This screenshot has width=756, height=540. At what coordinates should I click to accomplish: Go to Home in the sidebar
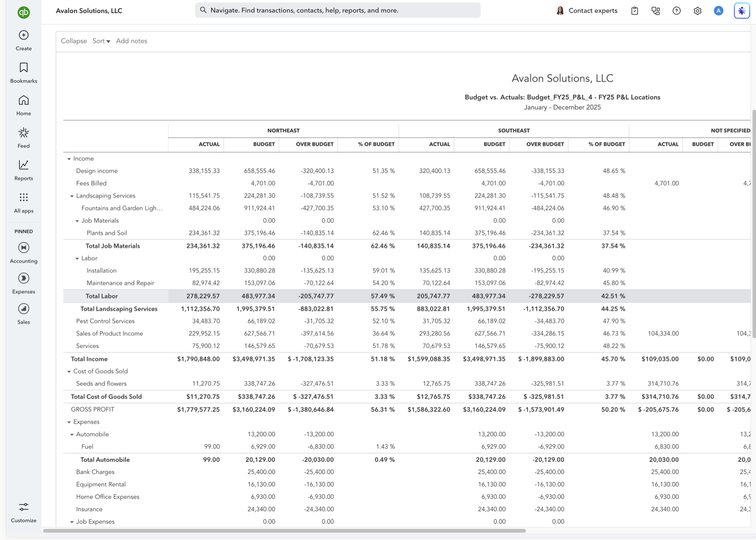pos(24,105)
